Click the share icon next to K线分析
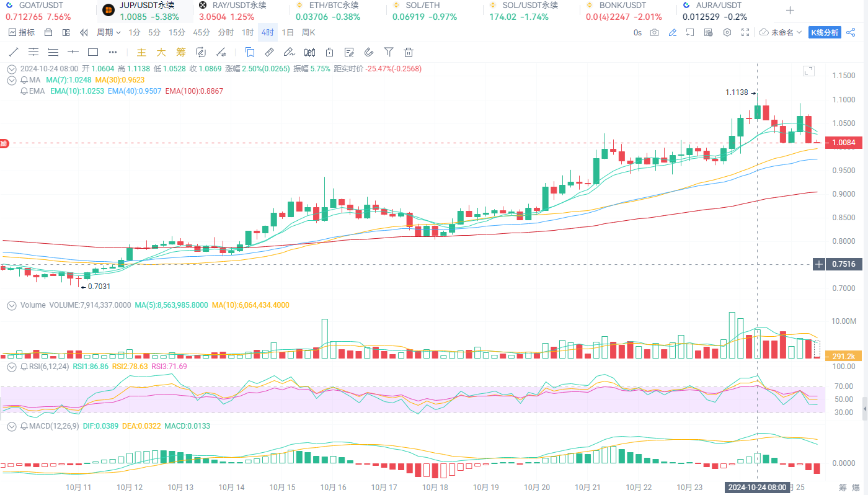The width and height of the screenshot is (868, 495). tap(851, 32)
